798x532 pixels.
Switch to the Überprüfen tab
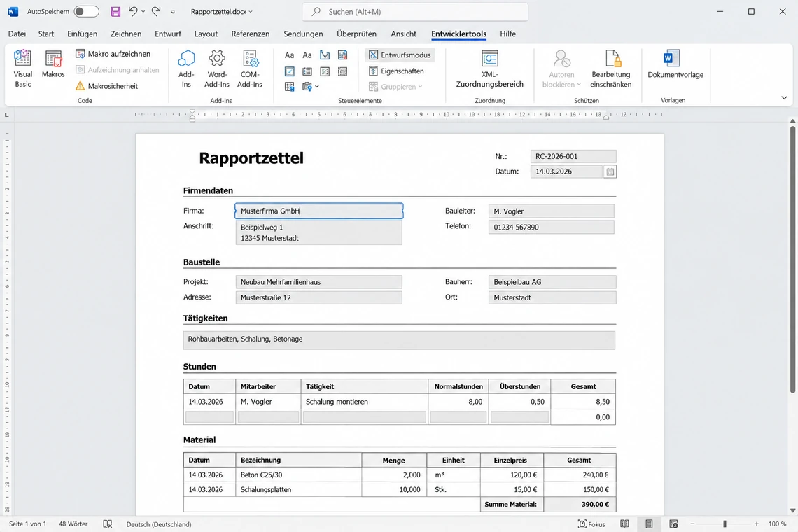357,34
